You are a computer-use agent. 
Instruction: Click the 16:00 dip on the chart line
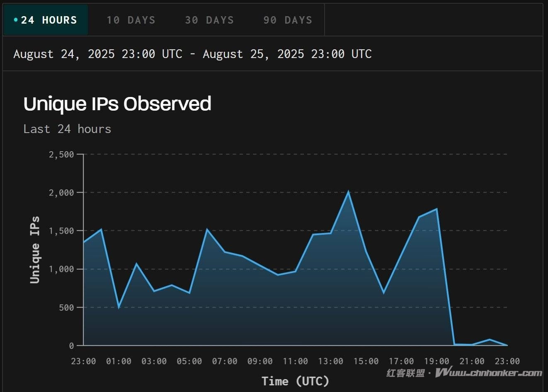click(383, 293)
